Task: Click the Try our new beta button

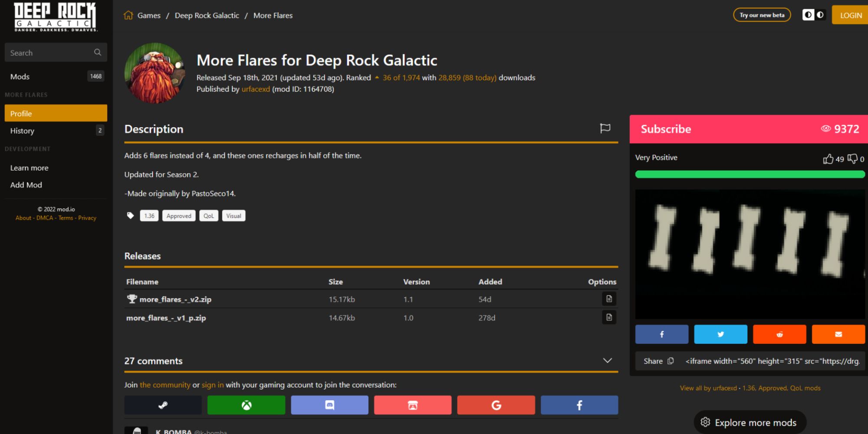Action: pyautogui.click(x=762, y=15)
